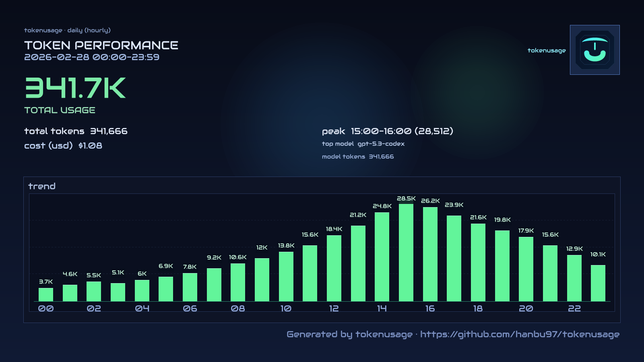The width and height of the screenshot is (644, 362).
Task: Click the tokenusage wordmark next to the logo
Action: [547, 50]
